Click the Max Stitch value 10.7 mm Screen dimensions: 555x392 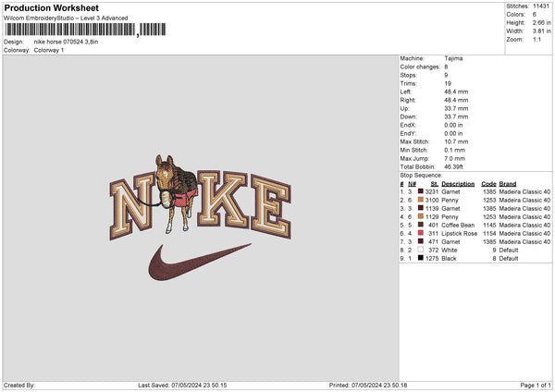(456, 141)
